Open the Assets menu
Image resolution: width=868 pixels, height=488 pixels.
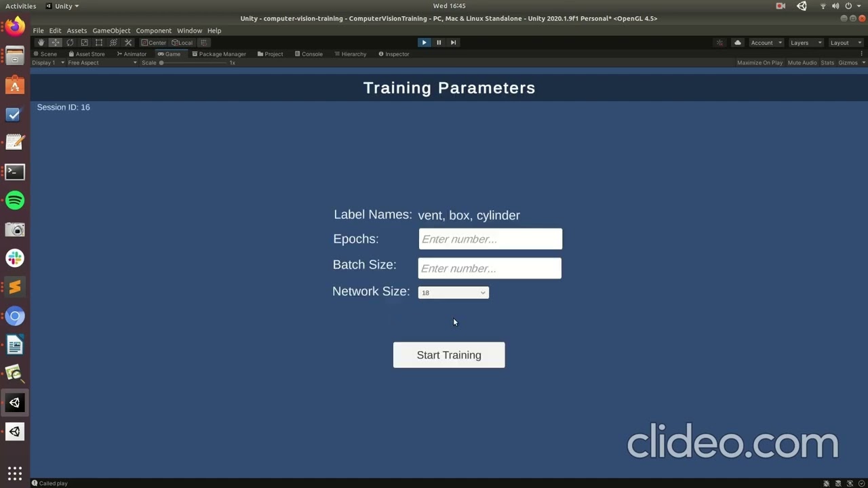coord(77,30)
